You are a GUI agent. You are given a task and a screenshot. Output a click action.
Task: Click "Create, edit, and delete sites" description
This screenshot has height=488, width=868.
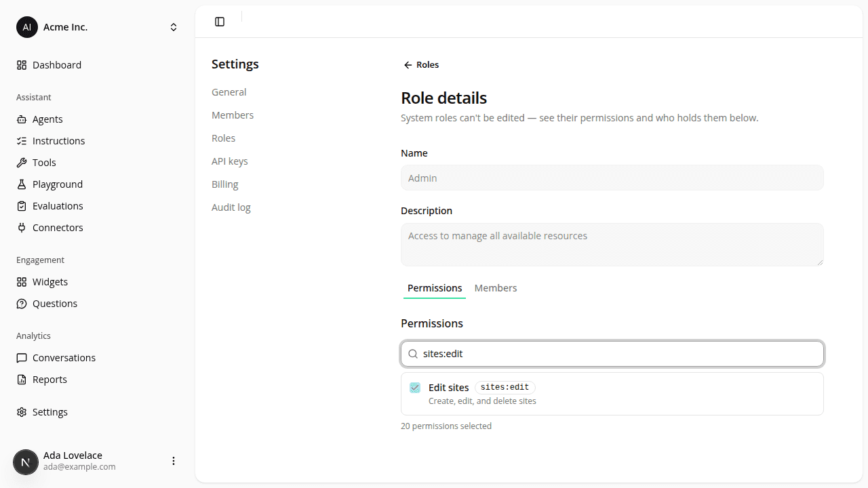coord(482,401)
